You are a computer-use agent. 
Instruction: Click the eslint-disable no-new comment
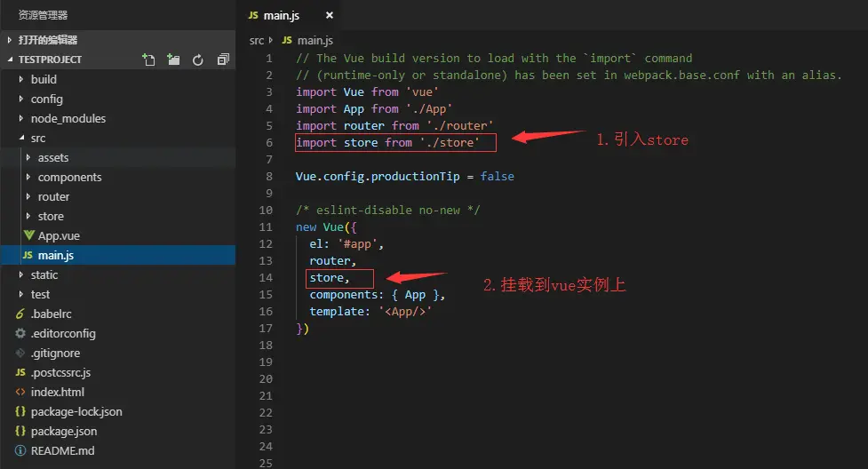click(387, 210)
